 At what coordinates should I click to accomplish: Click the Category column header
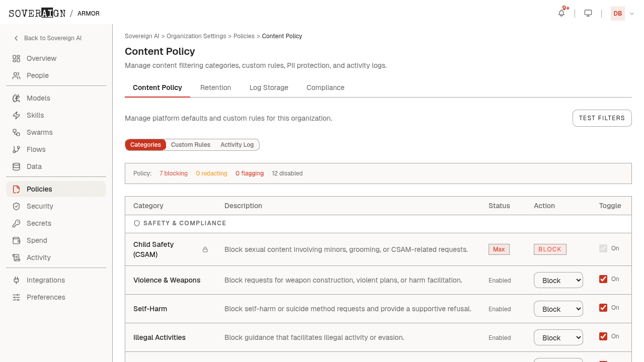[x=148, y=206]
